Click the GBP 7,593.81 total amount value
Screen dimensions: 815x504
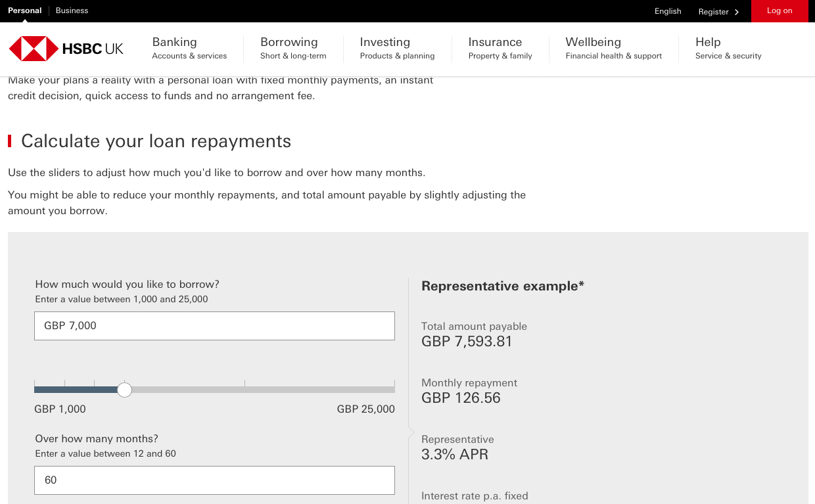tap(467, 342)
